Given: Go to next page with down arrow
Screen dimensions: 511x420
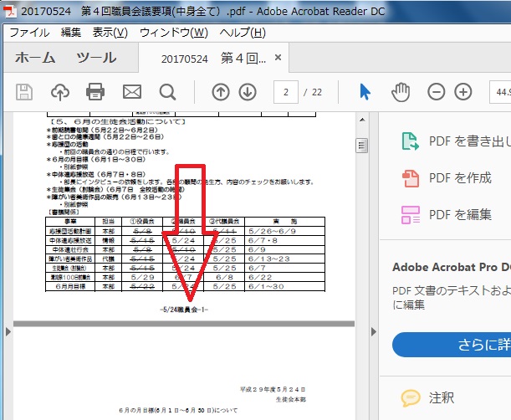Looking at the screenshot, I should (x=248, y=91).
